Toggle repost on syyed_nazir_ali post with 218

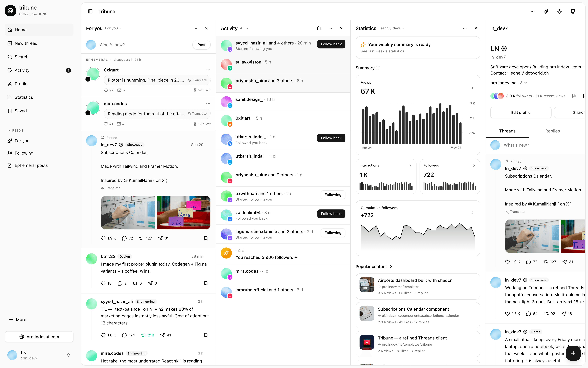click(x=147, y=335)
